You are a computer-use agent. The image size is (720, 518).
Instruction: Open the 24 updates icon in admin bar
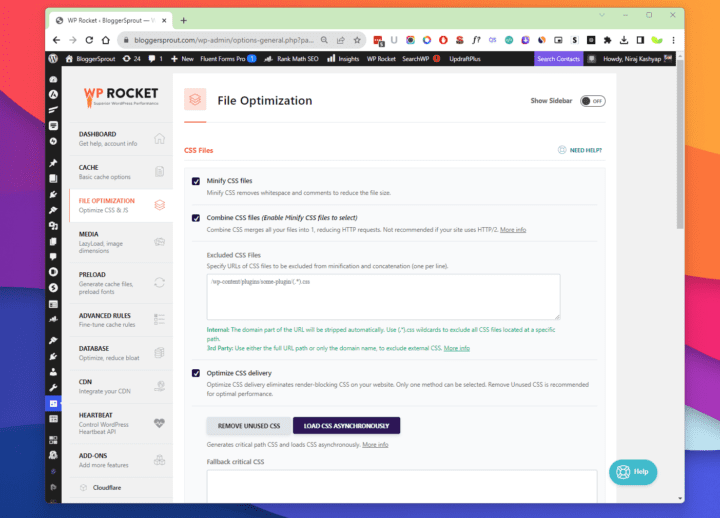pos(131,59)
